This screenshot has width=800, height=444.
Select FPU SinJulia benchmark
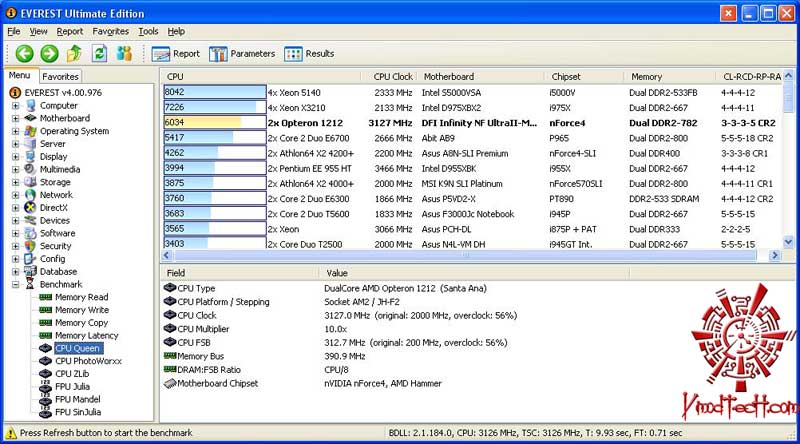(78, 412)
